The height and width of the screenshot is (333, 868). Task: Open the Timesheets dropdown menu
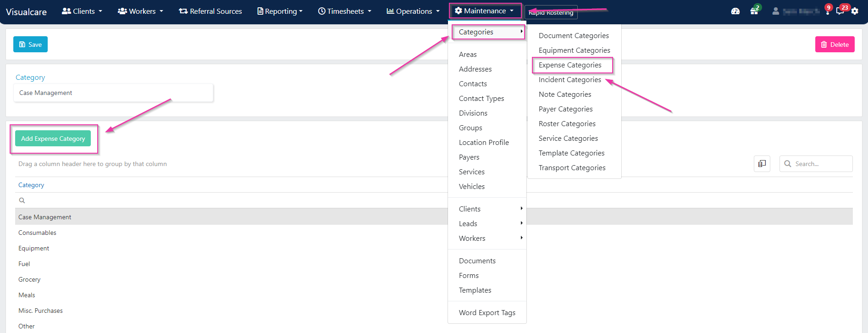coord(345,11)
